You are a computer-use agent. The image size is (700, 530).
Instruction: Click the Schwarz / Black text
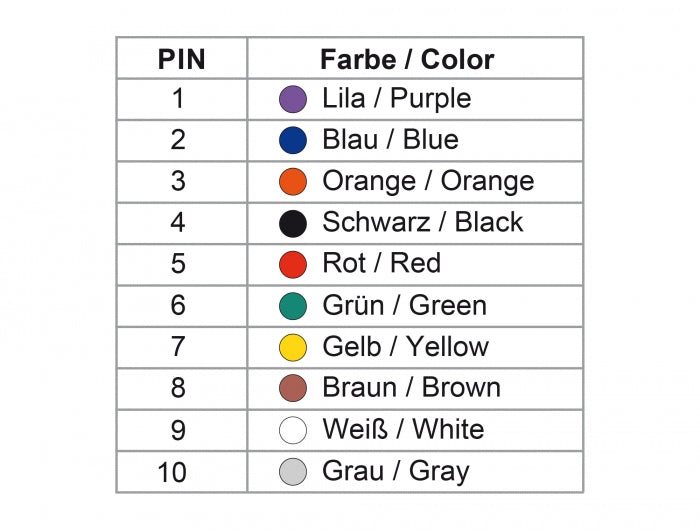coord(422,223)
